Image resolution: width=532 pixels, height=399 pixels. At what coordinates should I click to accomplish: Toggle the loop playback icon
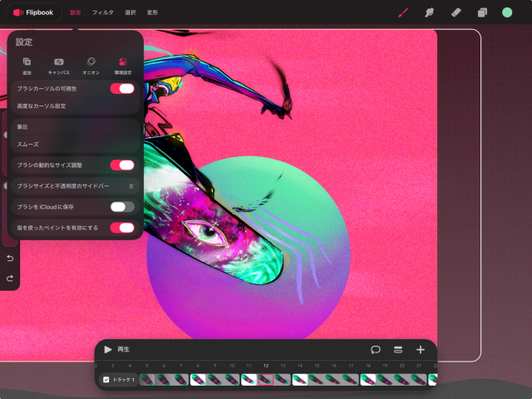[x=376, y=349]
